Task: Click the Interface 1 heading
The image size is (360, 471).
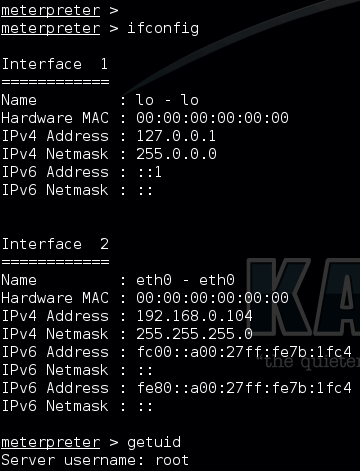Action: (55, 64)
